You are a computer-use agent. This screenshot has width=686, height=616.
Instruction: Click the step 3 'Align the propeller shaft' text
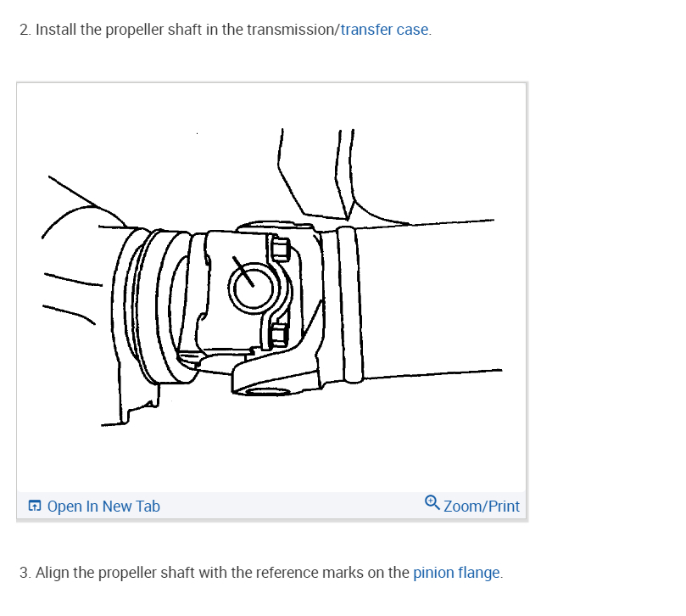pos(270,573)
